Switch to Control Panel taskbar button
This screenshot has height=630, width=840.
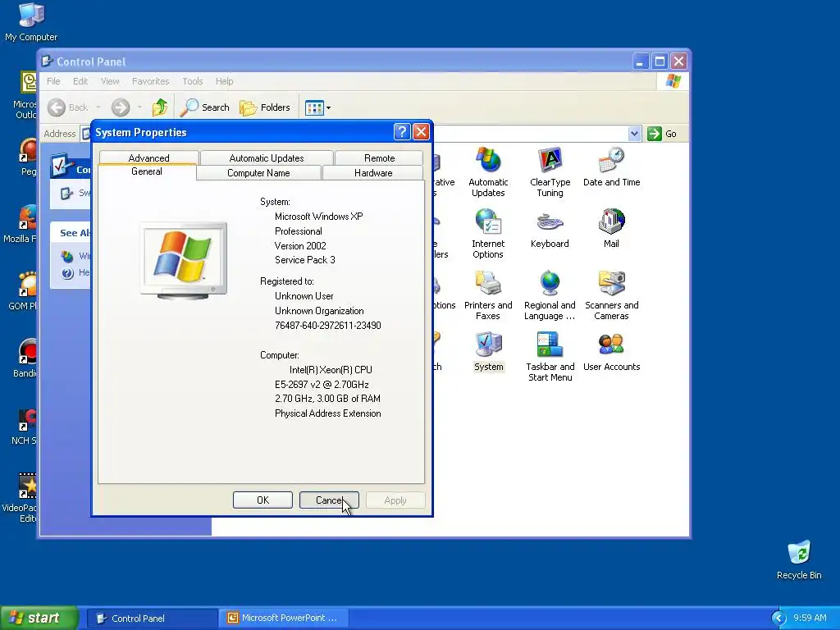pyautogui.click(x=152, y=619)
